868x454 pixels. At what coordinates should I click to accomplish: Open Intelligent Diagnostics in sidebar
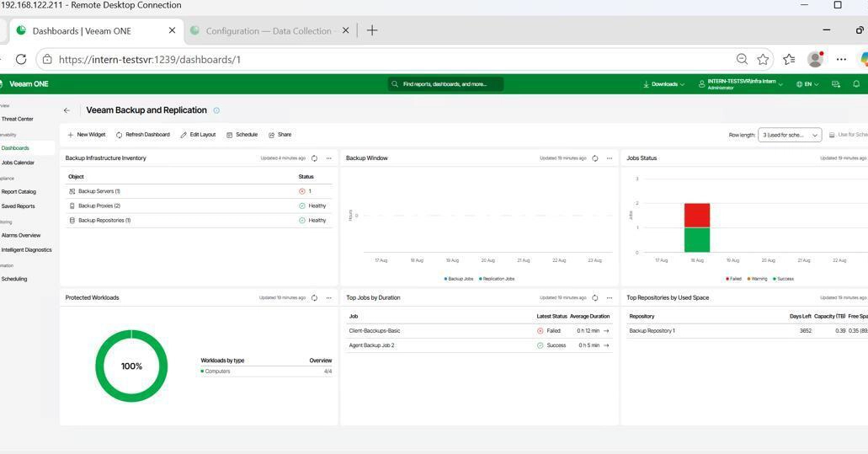point(26,249)
